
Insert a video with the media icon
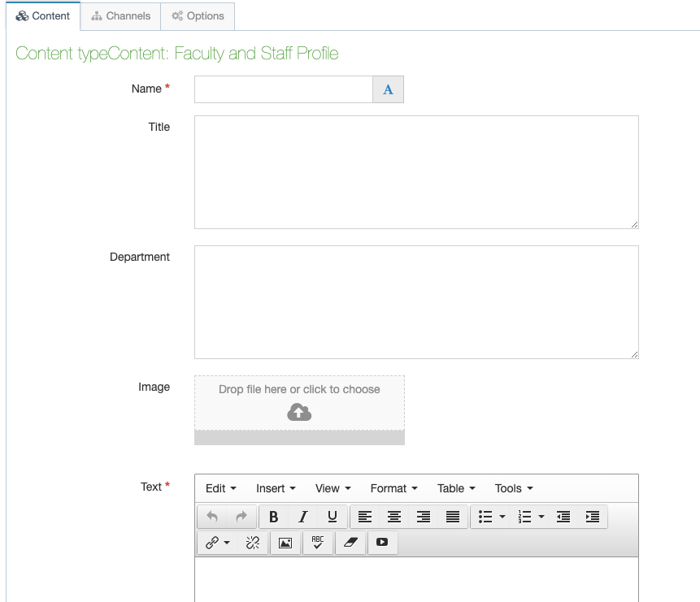point(382,543)
